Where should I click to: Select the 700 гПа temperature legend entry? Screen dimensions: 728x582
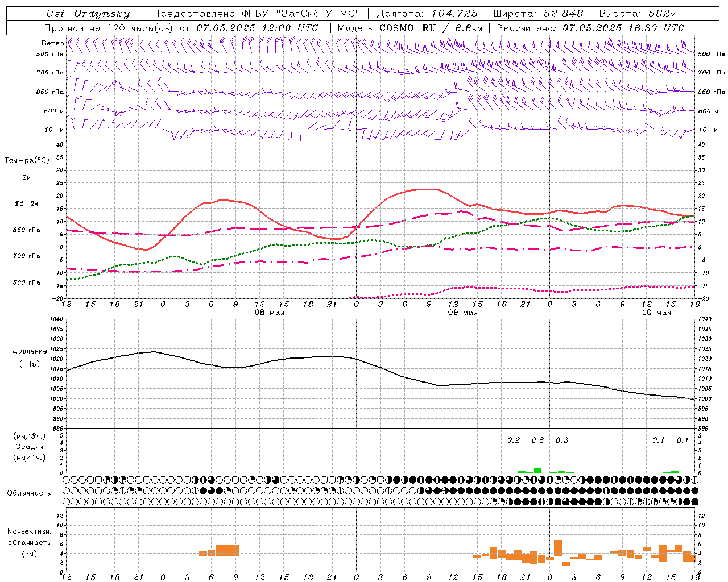(x=27, y=256)
